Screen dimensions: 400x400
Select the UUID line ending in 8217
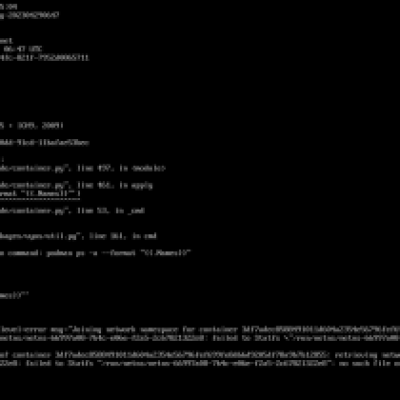[44, 58]
